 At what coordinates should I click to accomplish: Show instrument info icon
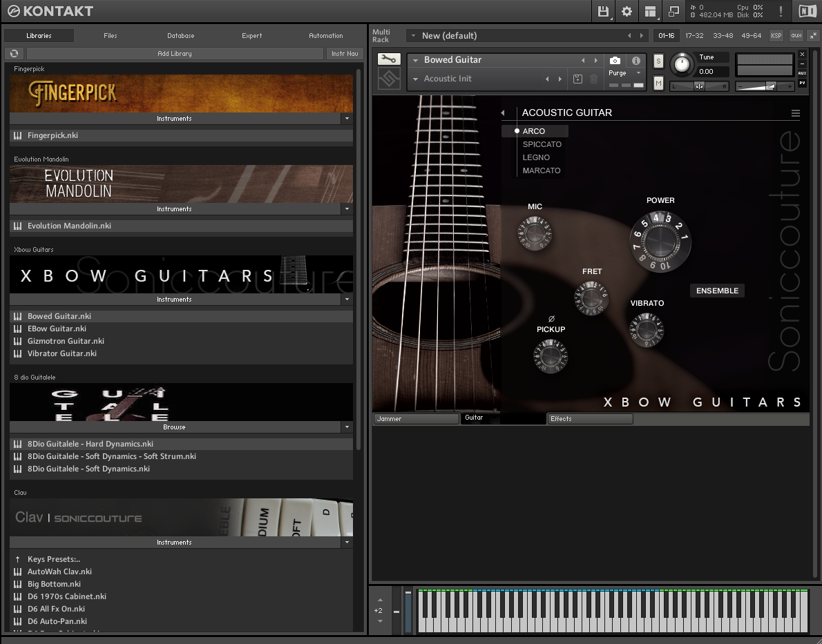pyautogui.click(x=636, y=60)
